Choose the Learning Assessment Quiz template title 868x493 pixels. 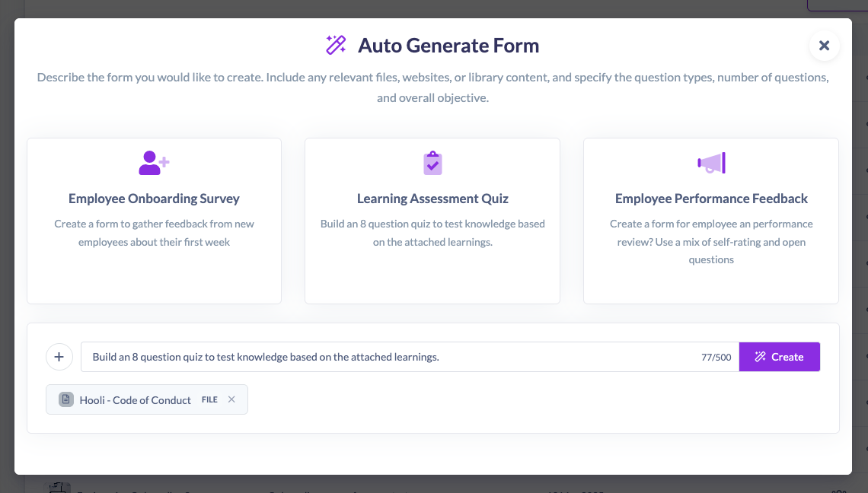[432, 199]
